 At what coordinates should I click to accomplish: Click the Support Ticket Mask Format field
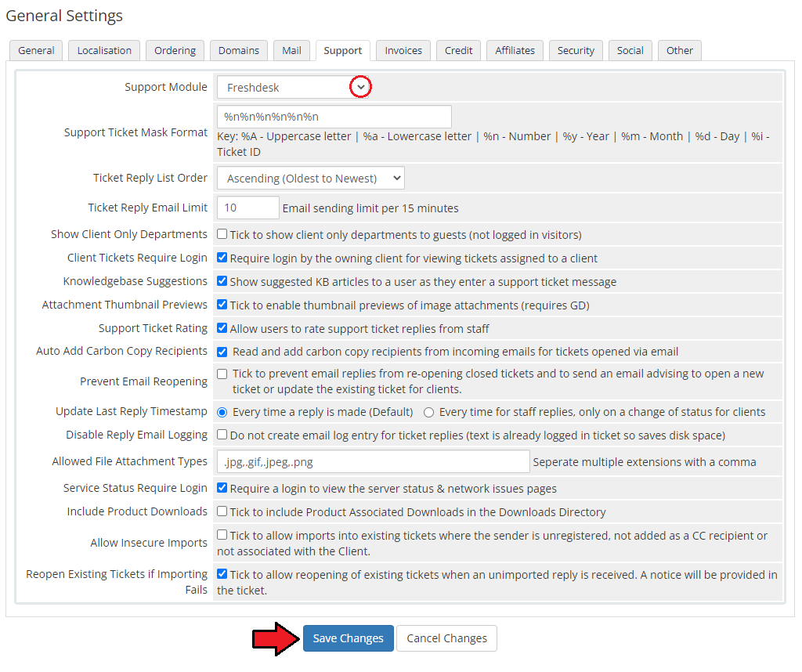pyautogui.click(x=334, y=117)
